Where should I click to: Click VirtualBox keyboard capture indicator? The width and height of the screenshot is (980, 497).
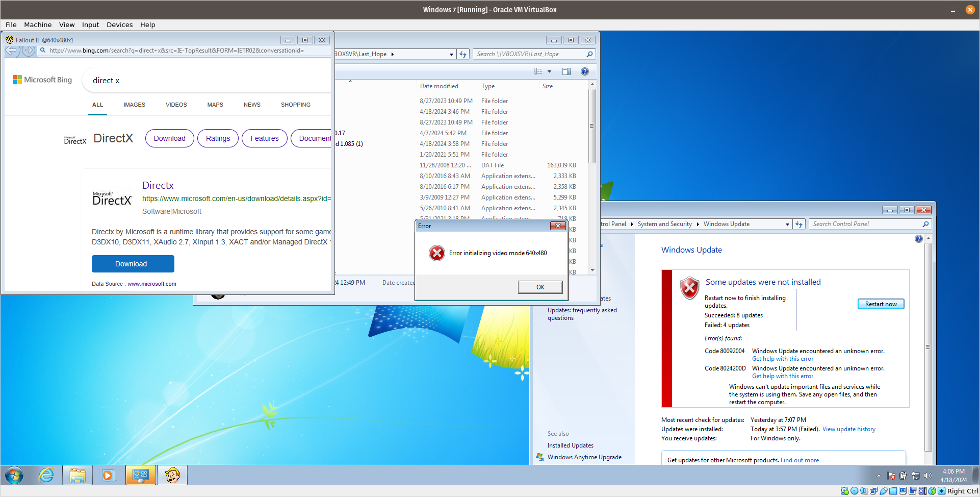pyautogui.click(x=941, y=491)
